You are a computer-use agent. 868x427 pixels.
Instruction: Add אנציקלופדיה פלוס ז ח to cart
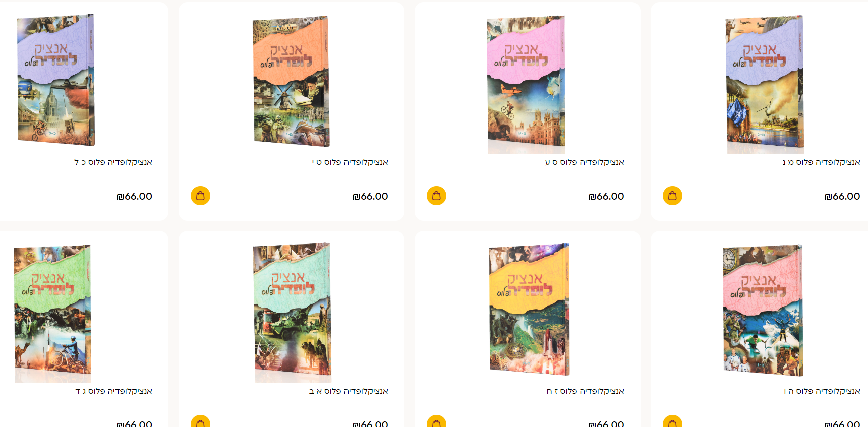[x=436, y=421]
